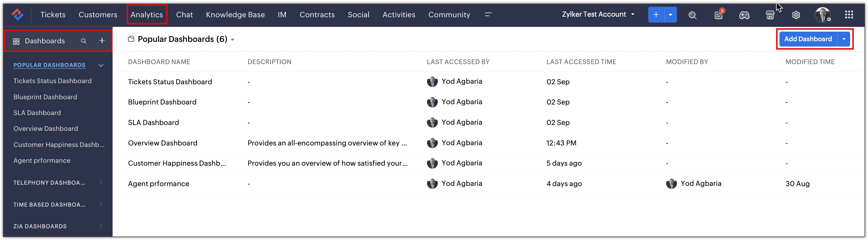Open Tickets Status Dashboard from table
The image size is (868, 240).
point(170,82)
